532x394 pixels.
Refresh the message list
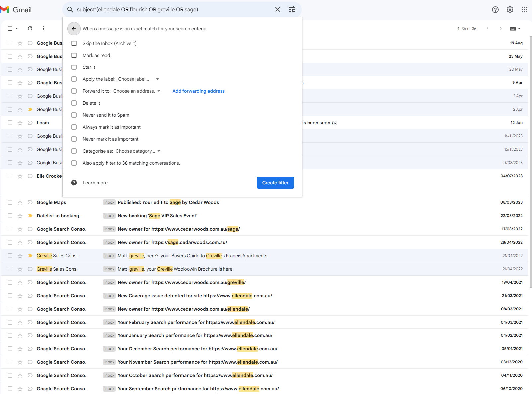tap(30, 28)
